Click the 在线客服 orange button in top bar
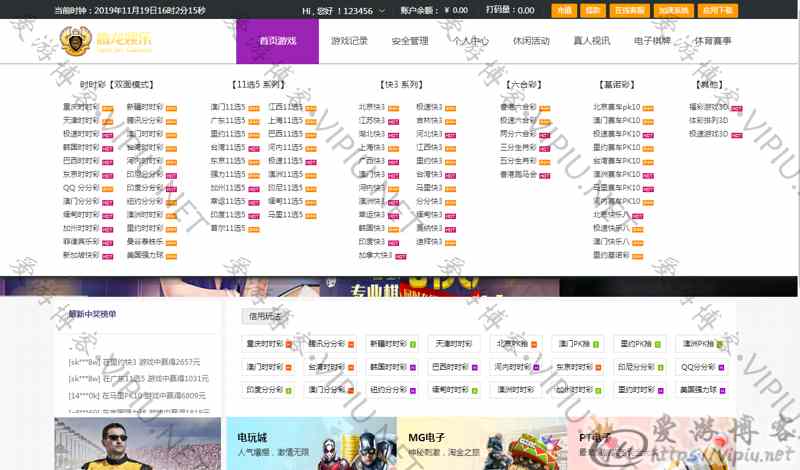Image resolution: width=800 pixels, height=470 pixels. (630, 10)
